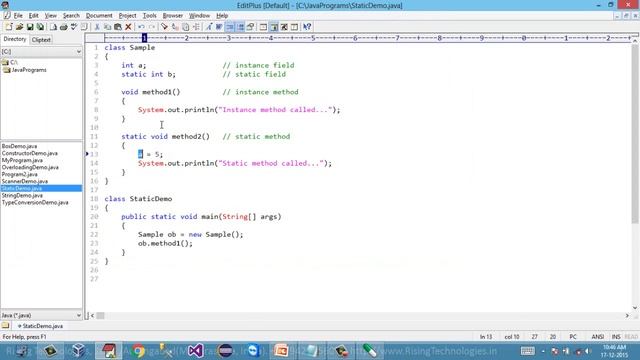Screen dimensions: 640x360
Task: Click the StaticDemo.java document tab at the bottom
Action: tap(40, 326)
